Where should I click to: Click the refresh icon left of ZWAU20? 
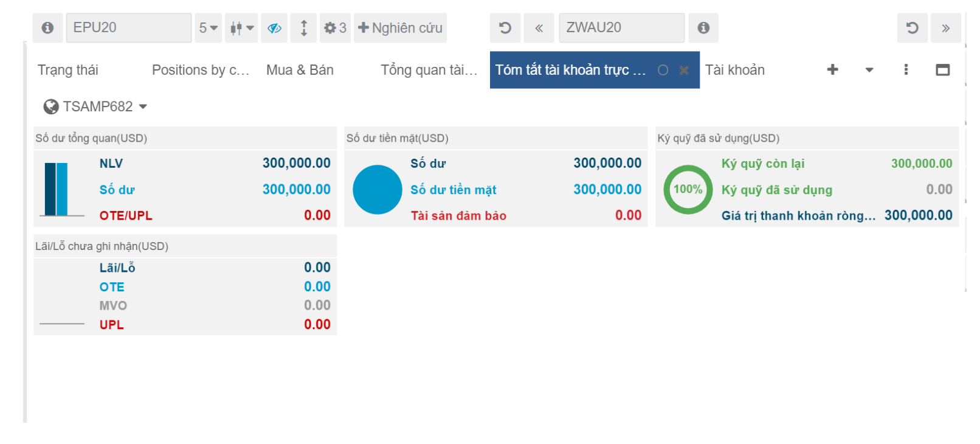click(505, 28)
